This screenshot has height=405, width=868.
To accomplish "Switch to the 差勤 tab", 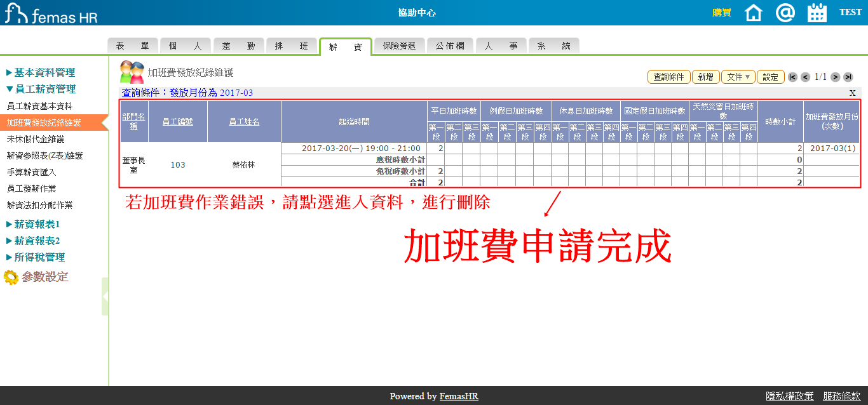I will (238, 46).
